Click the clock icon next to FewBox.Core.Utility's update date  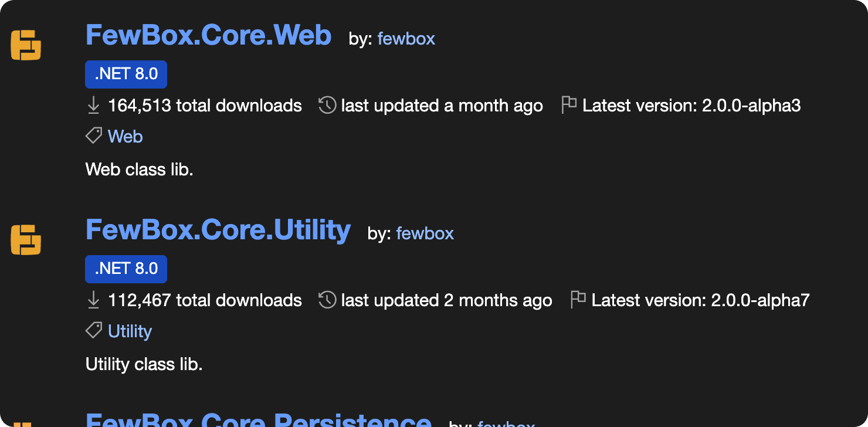[x=327, y=300]
